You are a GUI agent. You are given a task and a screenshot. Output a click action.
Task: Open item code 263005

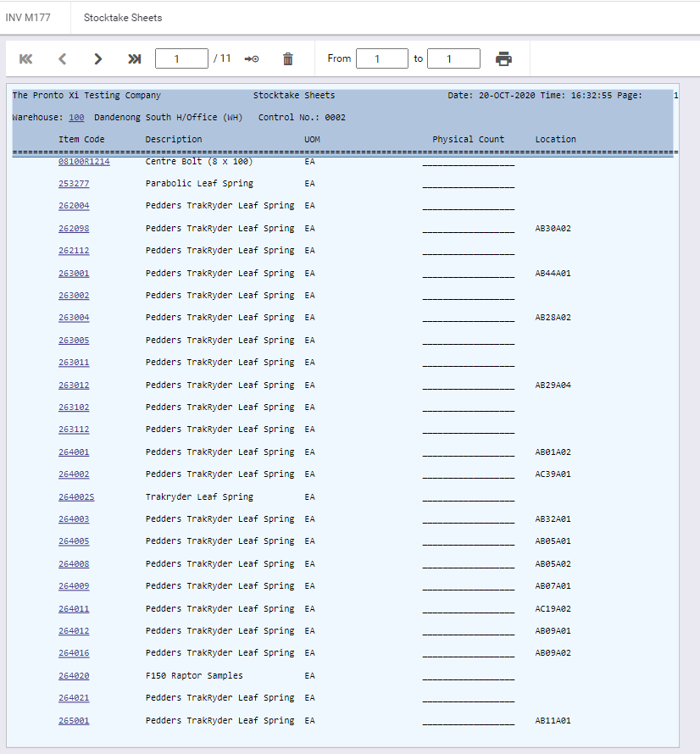(74, 340)
